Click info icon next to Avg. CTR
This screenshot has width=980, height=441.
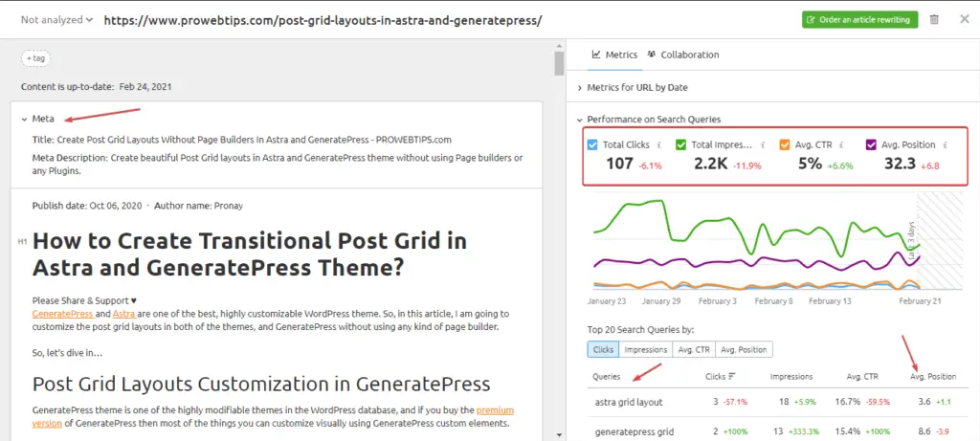click(842, 144)
